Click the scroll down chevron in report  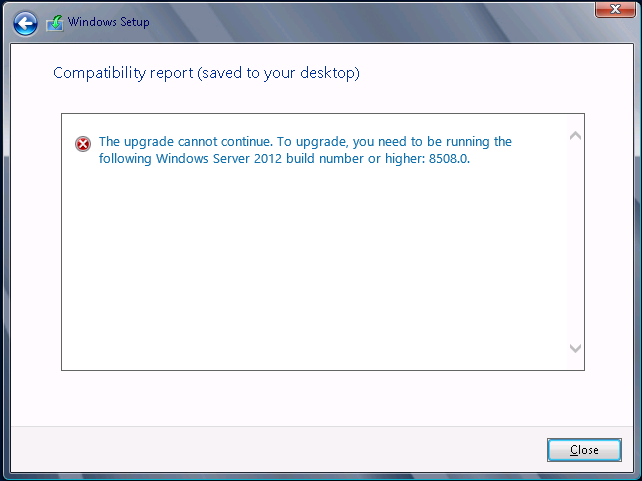coord(575,348)
